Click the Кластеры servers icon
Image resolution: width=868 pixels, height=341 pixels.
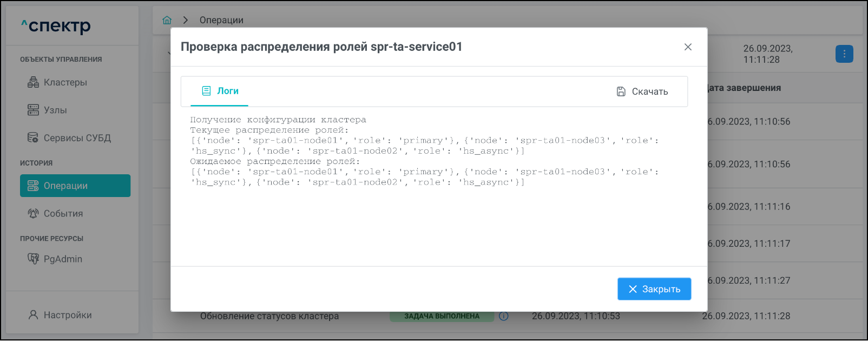click(33, 82)
